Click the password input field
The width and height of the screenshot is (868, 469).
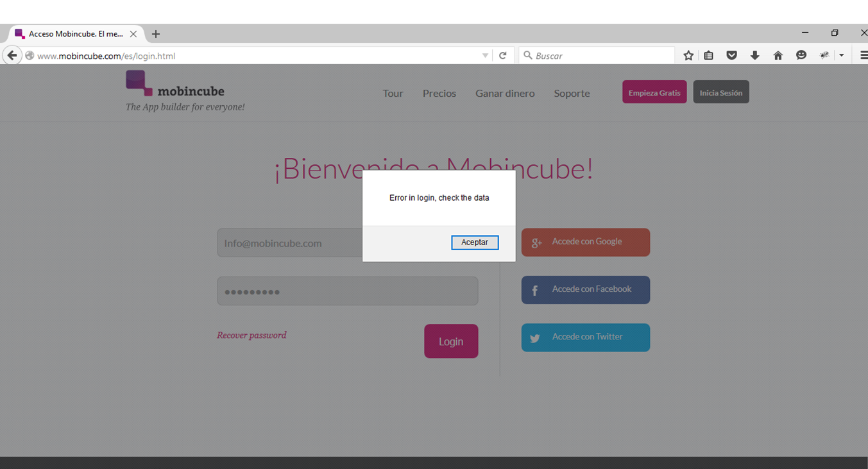click(x=347, y=291)
